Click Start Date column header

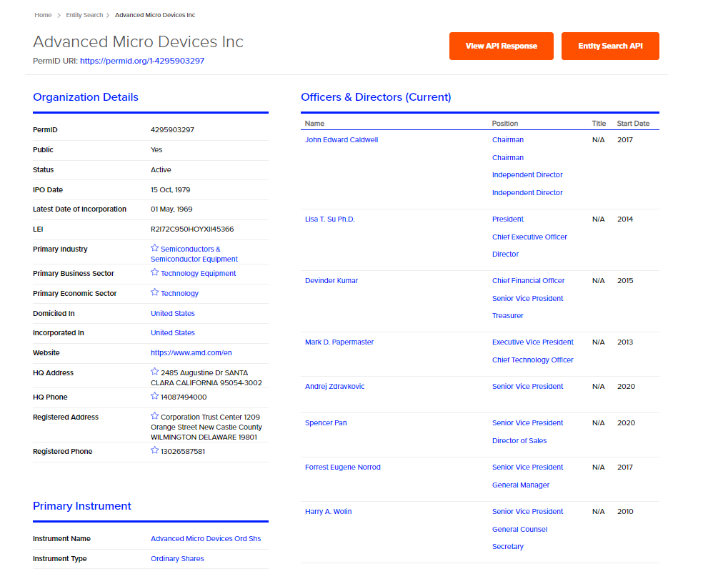click(x=633, y=124)
